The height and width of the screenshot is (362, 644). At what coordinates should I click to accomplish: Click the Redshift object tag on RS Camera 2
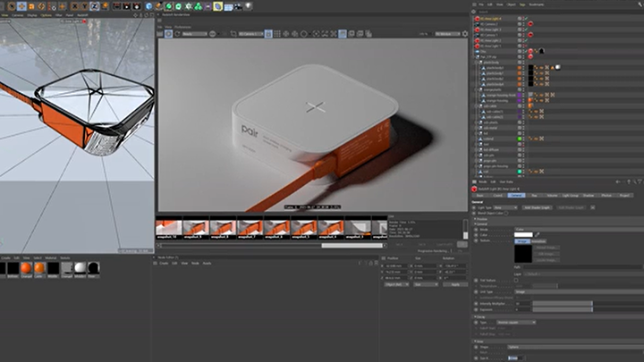click(530, 24)
